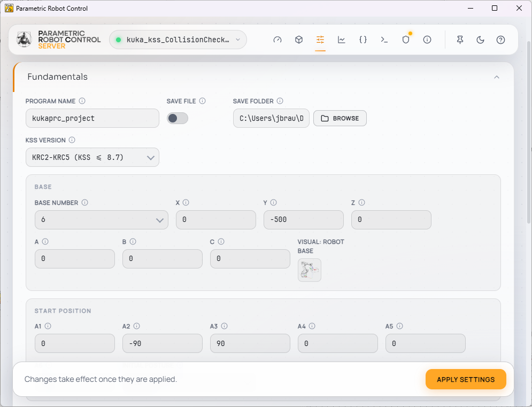Open the KSS Version dropdown

(92, 157)
